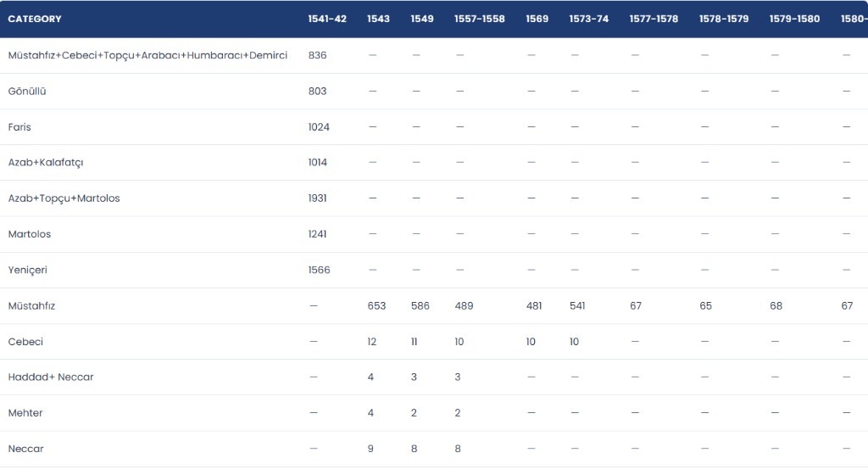Click the Haddad+ Neccar row label
The height and width of the screenshot is (475, 868).
click(x=51, y=377)
